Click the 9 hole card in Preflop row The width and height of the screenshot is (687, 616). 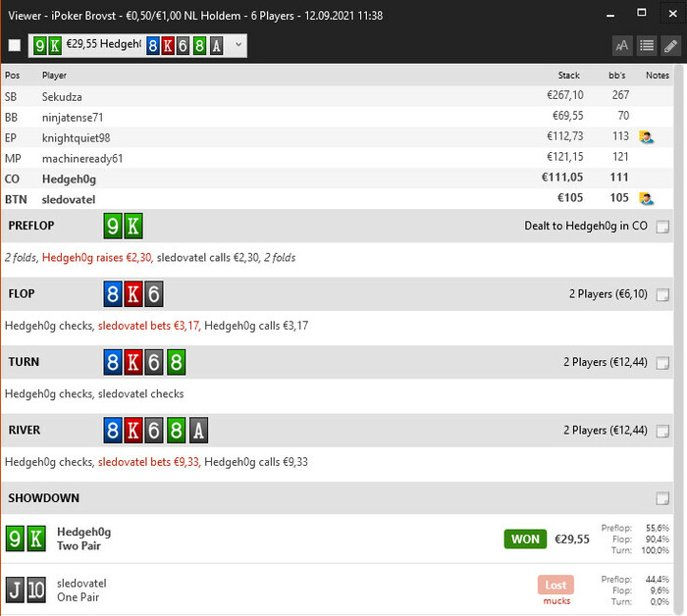[x=113, y=226]
